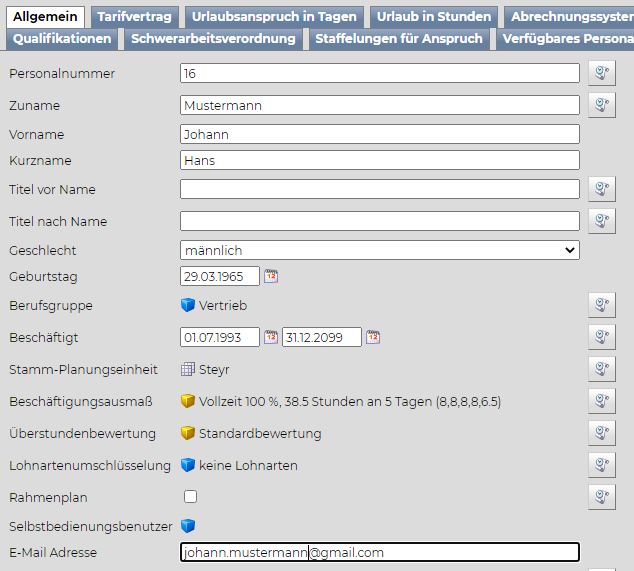This screenshot has width=634, height=571.
Task: Open calendar picker for Geburtstag
Action: tap(271, 277)
